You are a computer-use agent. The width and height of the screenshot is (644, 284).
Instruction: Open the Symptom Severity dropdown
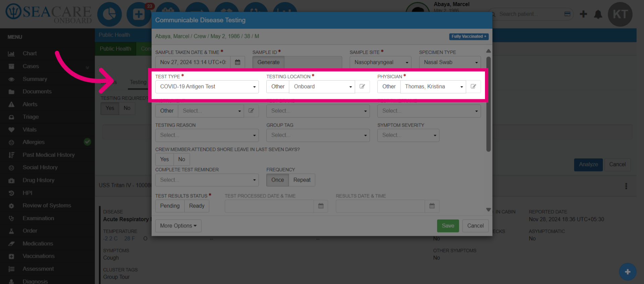pos(408,135)
